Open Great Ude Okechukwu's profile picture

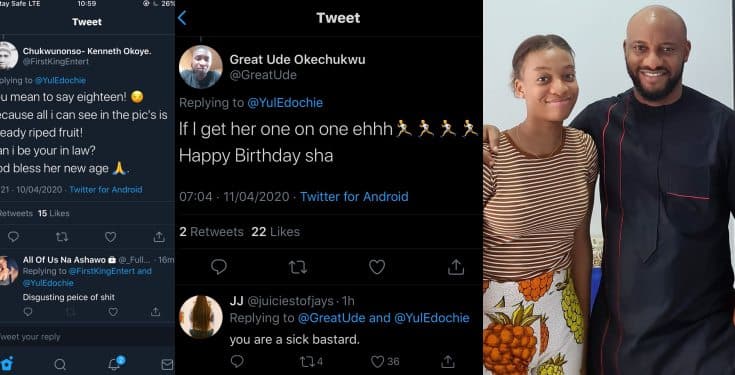201,67
